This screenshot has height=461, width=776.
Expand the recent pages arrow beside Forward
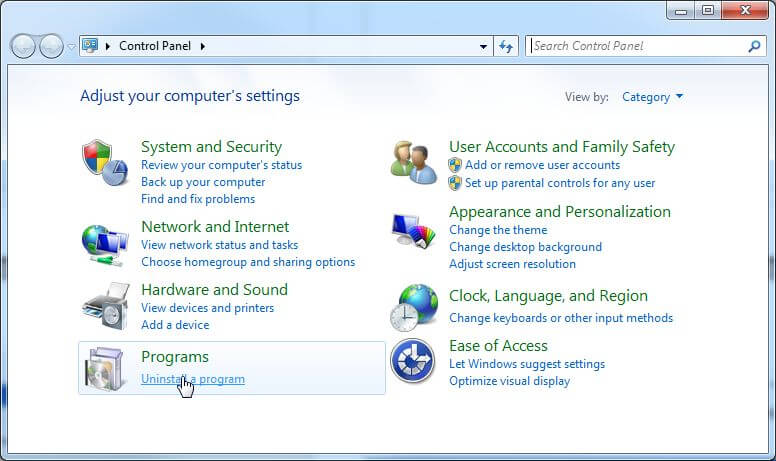(71, 46)
